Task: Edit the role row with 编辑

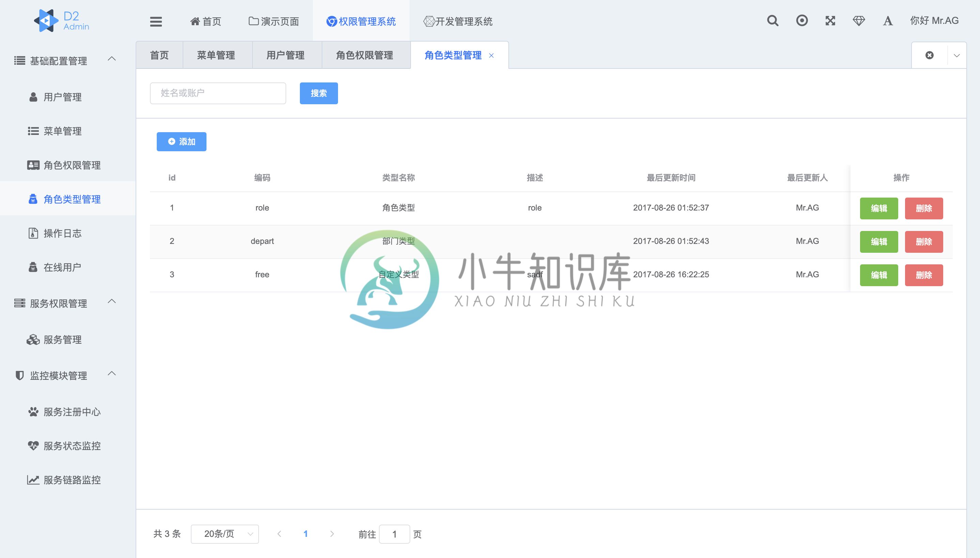Action: pos(879,208)
